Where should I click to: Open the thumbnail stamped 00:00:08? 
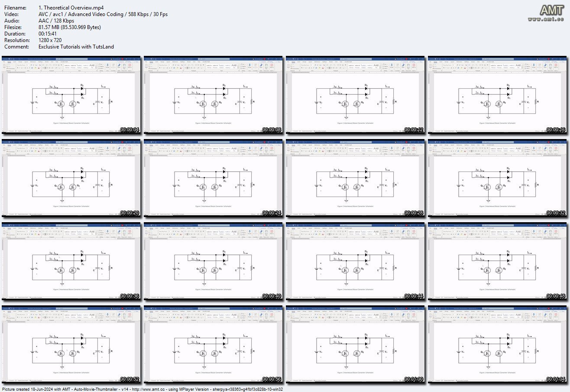click(x=214, y=94)
